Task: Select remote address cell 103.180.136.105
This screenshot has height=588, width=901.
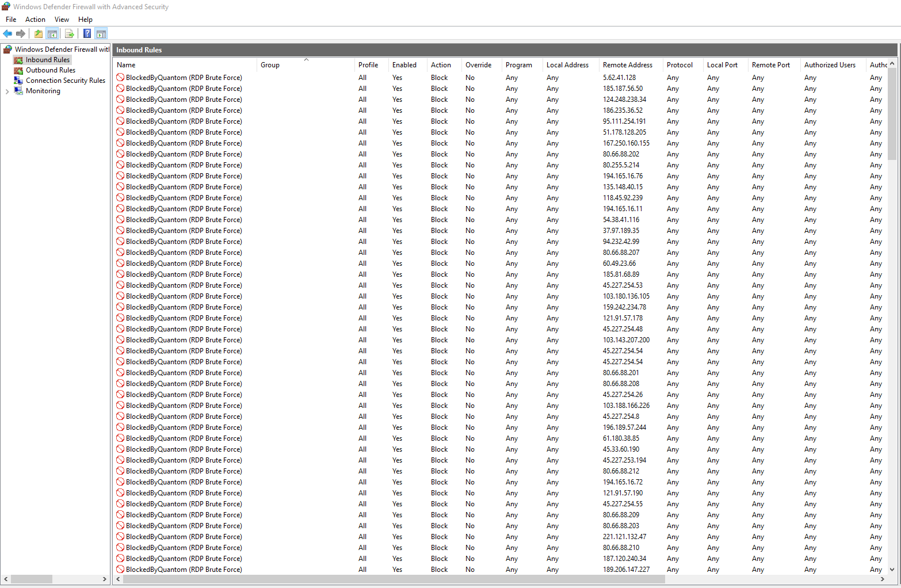Action: 626,296
